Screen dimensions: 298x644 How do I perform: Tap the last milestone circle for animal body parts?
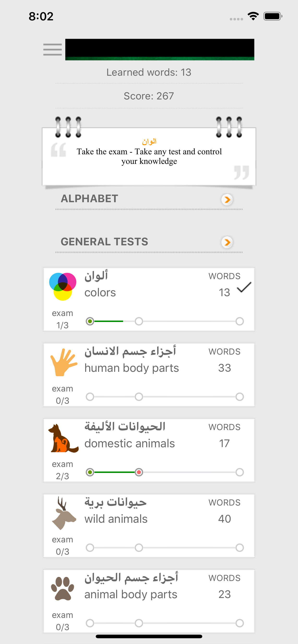[240, 622]
